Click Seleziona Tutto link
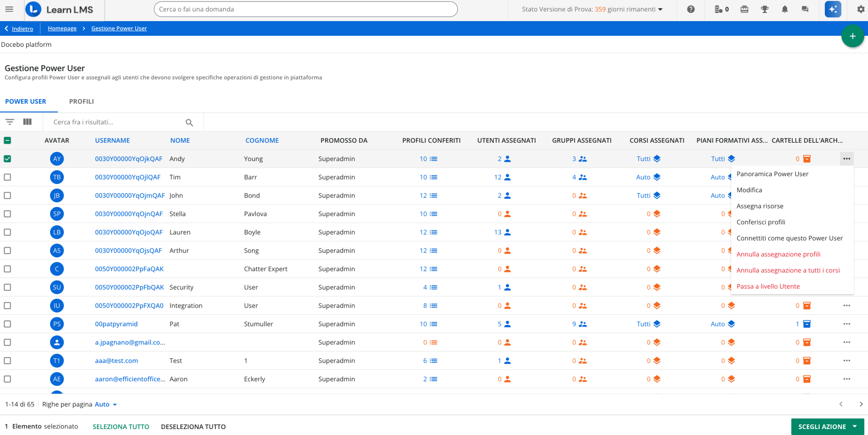This screenshot has height=435, width=868. point(121,426)
